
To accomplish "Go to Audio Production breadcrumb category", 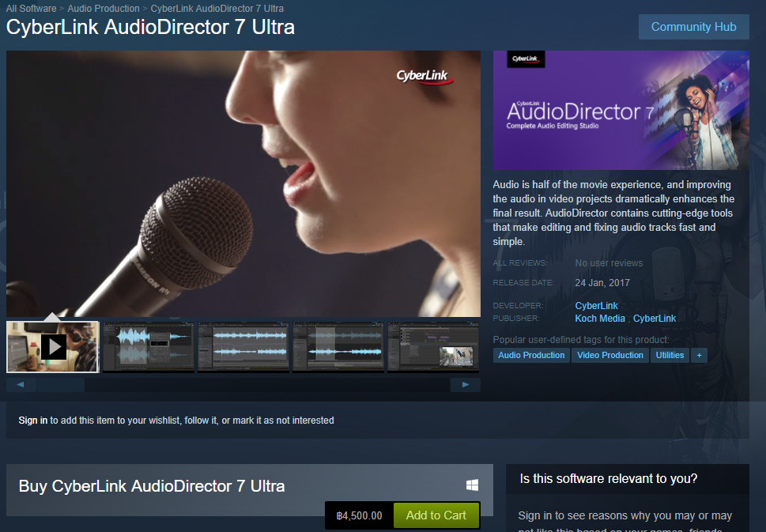I will coord(104,9).
